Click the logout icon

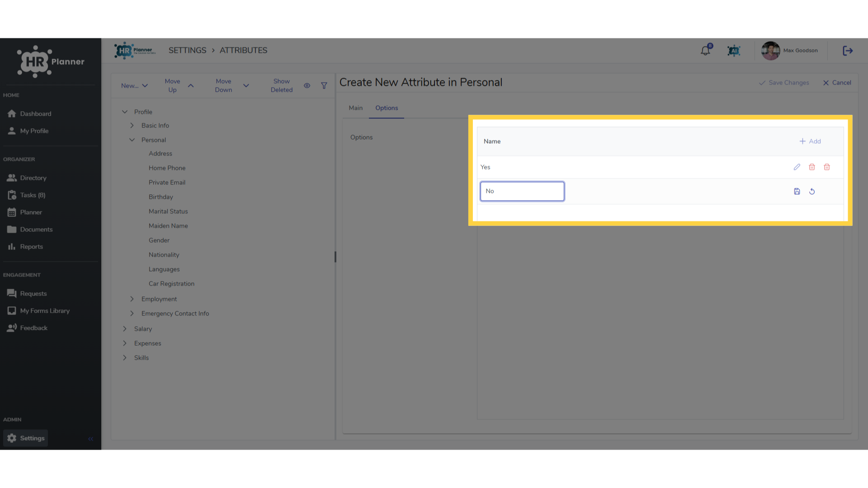pos(848,51)
